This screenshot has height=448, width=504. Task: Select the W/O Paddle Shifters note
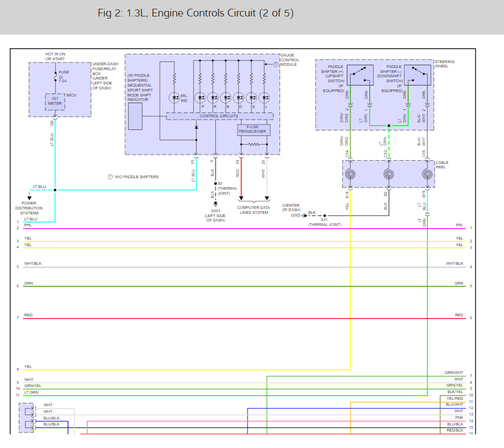pos(133,177)
